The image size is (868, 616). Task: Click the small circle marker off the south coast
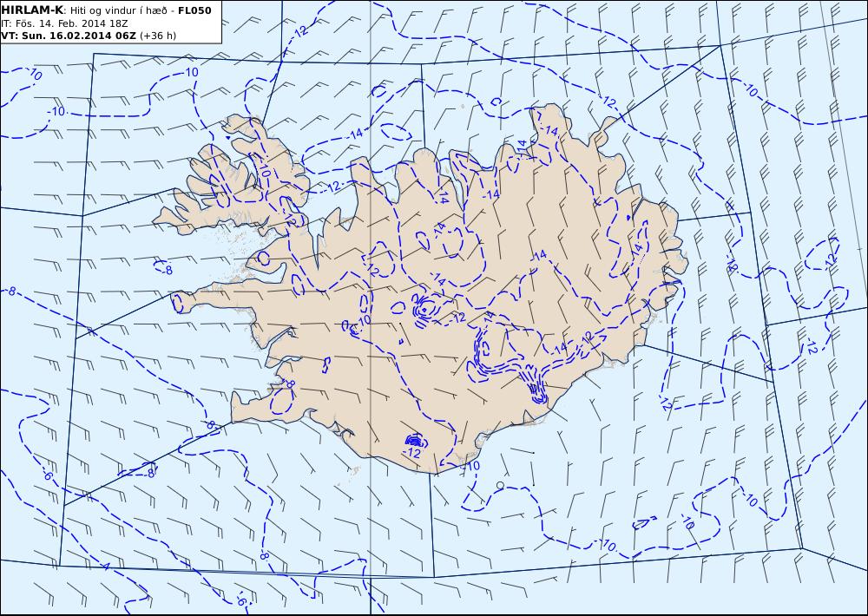pyautogui.click(x=501, y=485)
